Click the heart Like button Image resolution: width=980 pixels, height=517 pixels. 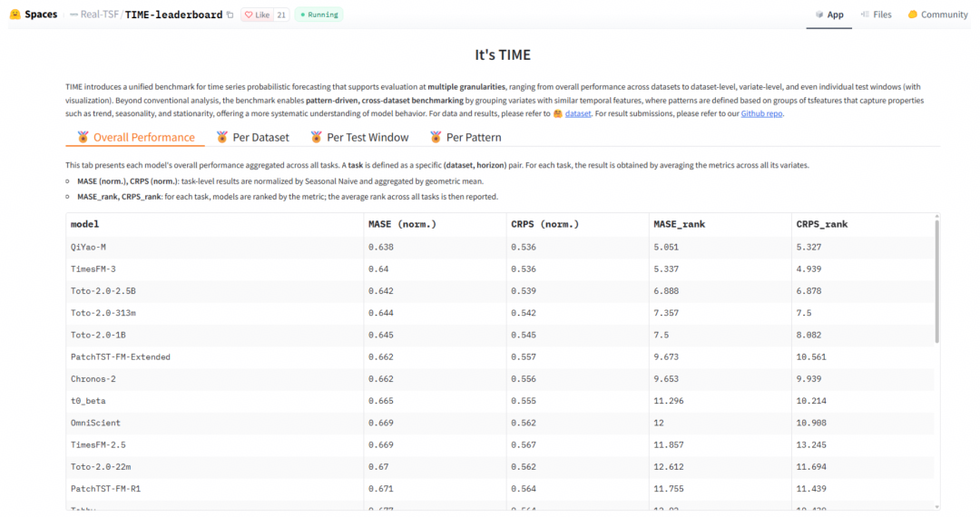click(257, 15)
